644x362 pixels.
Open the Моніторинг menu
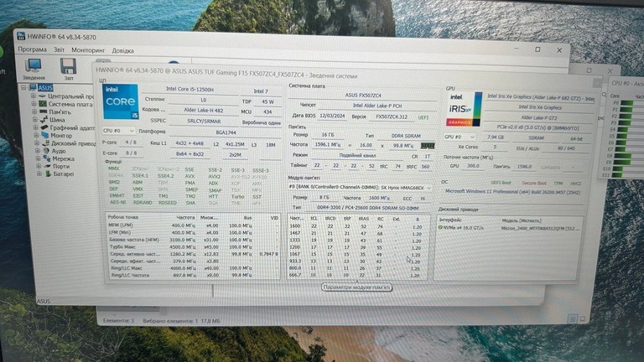tap(88, 50)
